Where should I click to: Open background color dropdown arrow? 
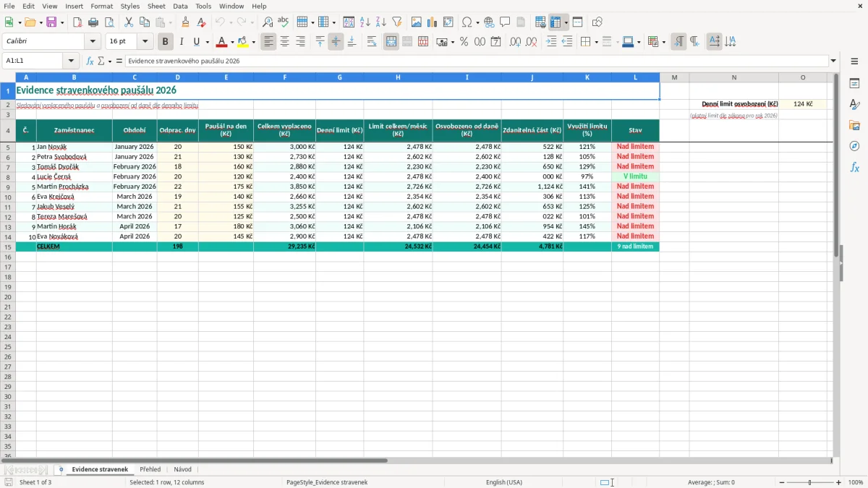253,42
